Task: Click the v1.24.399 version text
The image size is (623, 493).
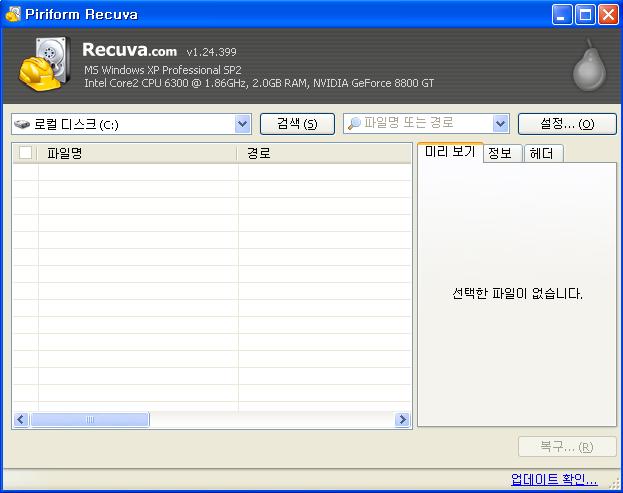Action: coord(211,52)
